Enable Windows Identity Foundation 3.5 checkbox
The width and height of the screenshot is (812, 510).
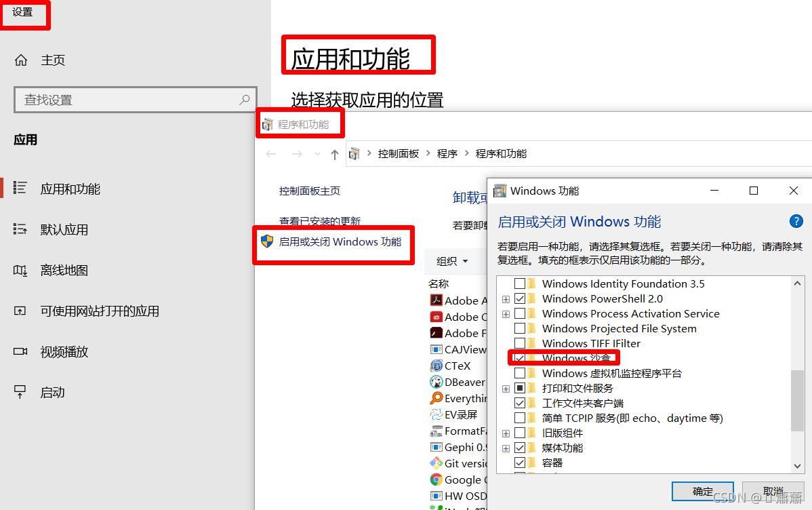520,283
